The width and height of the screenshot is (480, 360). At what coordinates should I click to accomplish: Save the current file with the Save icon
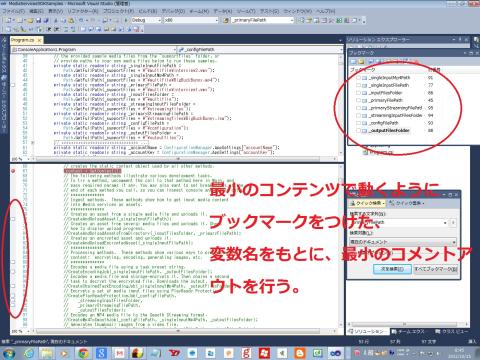click(x=39, y=20)
